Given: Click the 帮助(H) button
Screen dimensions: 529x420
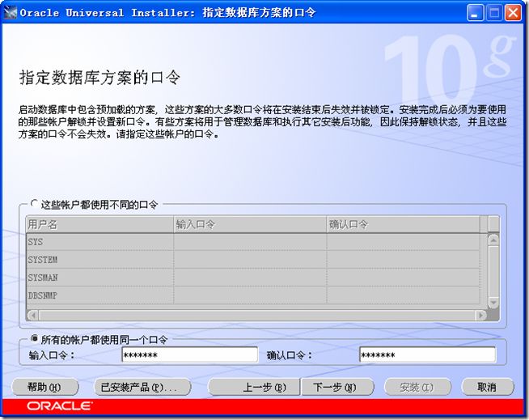Looking at the screenshot, I should tap(44, 387).
